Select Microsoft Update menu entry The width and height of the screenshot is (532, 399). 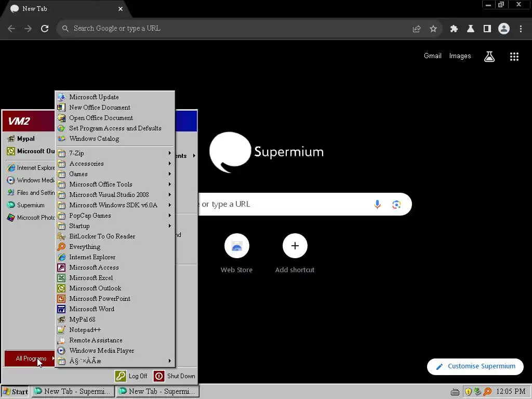tap(115, 97)
